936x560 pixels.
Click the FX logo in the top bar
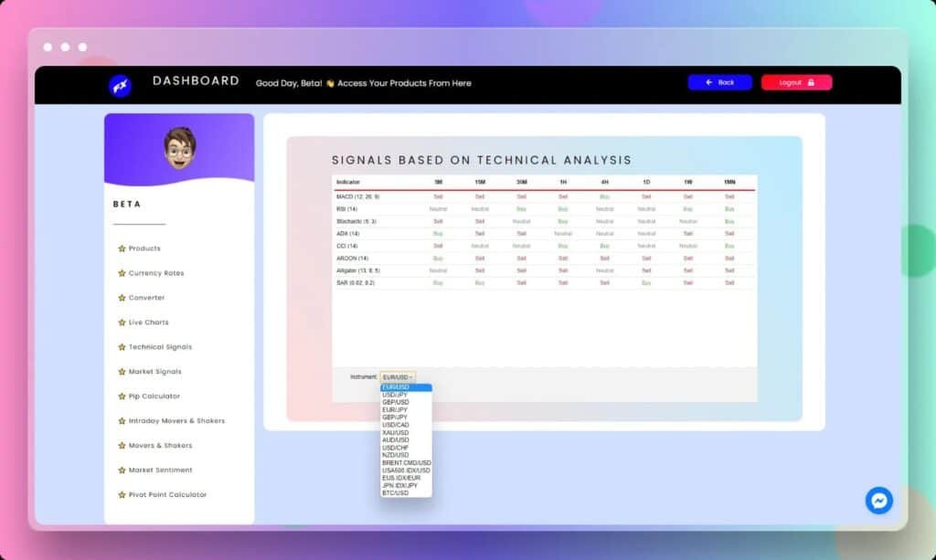pos(120,82)
